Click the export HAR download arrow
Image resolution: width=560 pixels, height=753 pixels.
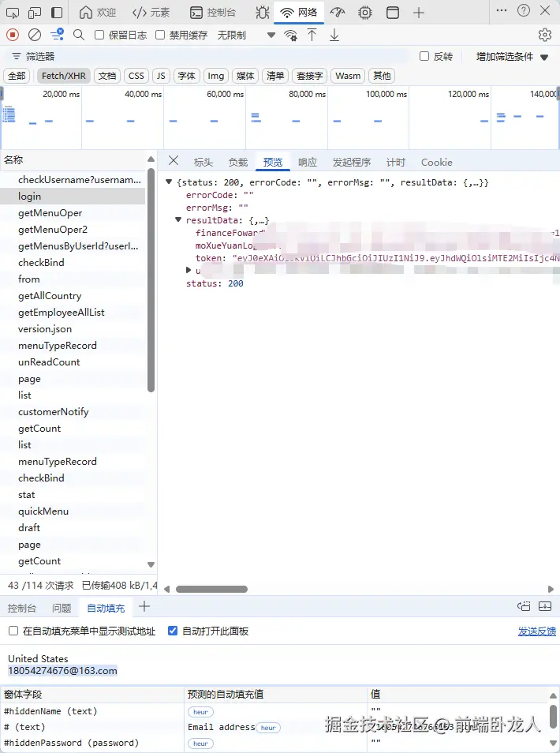(334, 35)
